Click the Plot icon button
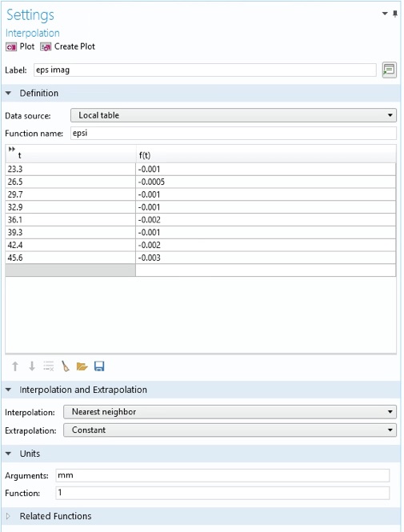Viewport: 404px width, 532px height. click(x=11, y=47)
